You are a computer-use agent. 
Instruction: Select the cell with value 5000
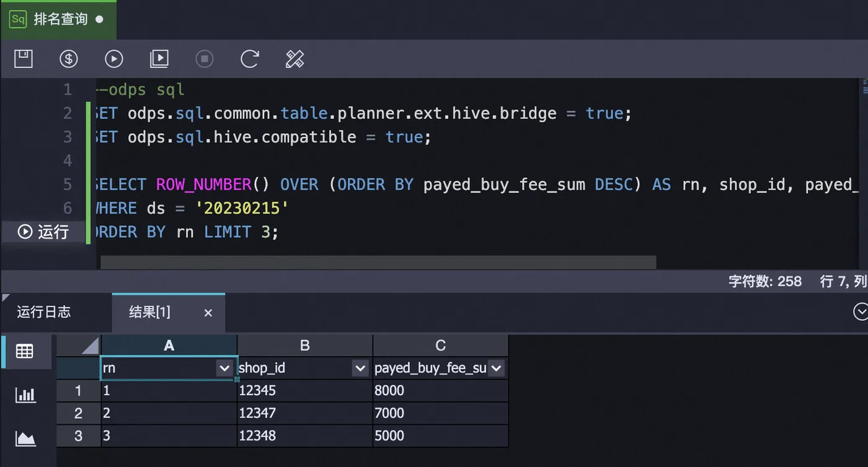[x=441, y=436]
